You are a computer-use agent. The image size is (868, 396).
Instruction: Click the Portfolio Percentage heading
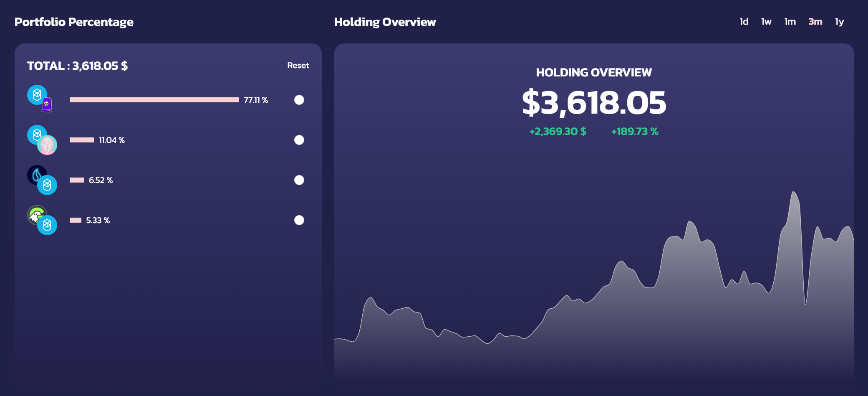click(x=74, y=22)
